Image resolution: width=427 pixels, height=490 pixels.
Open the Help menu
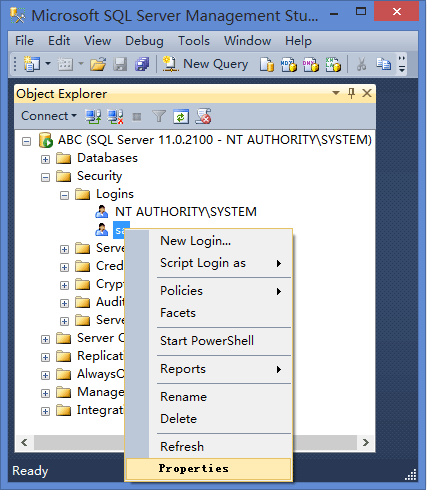[x=298, y=41]
